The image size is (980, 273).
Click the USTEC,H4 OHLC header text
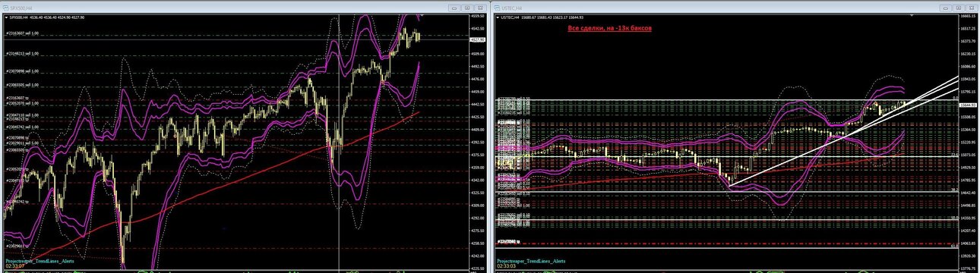542,17
